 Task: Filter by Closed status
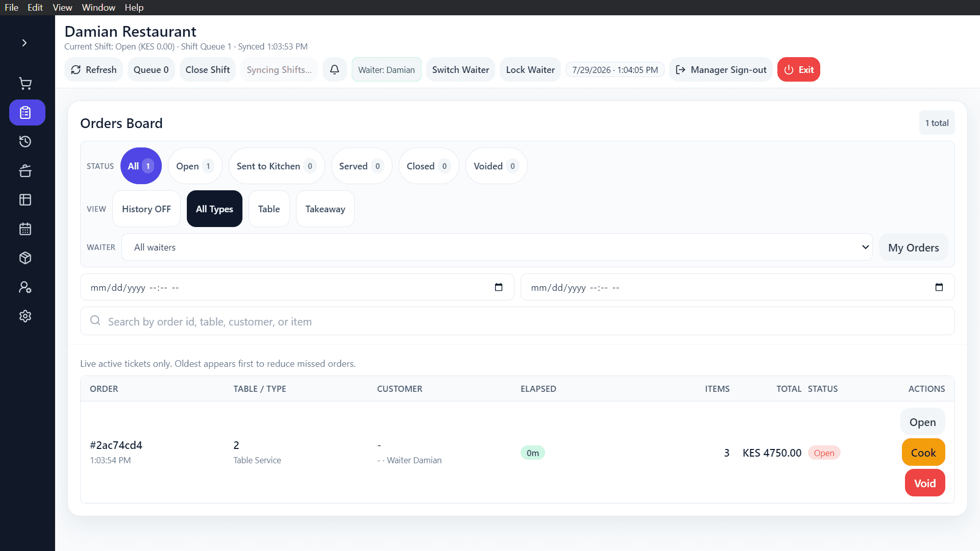click(x=429, y=166)
